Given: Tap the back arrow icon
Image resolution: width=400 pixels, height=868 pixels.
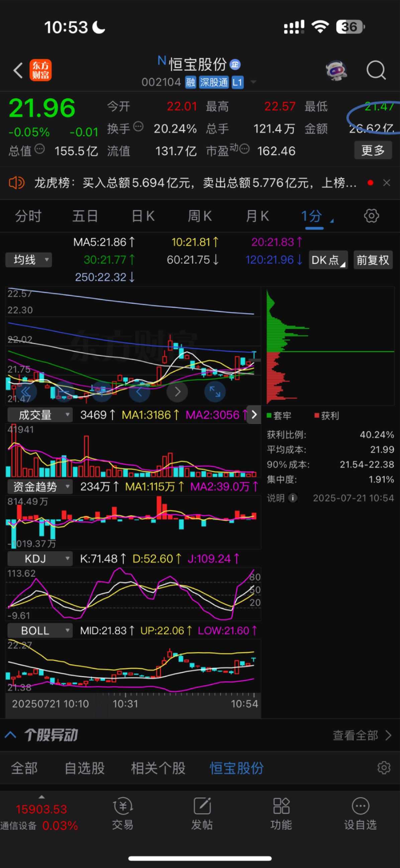Looking at the screenshot, I should point(18,70).
